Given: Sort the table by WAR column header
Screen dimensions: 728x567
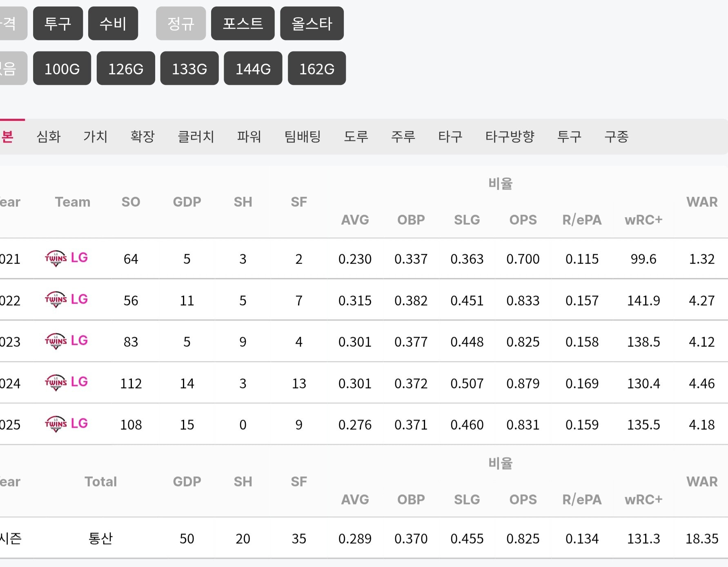Looking at the screenshot, I should tap(702, 202).
